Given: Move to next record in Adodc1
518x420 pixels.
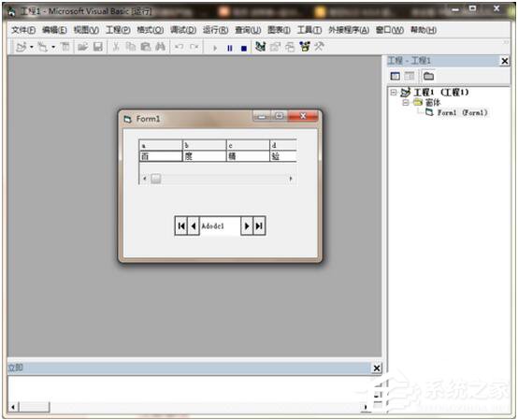Looking at the screenshot, I should click(x=247, y=225).
